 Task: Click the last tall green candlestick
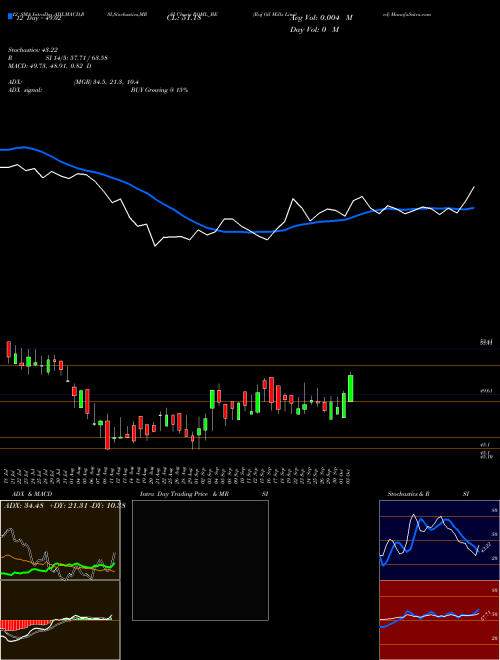tap(350, 388)
